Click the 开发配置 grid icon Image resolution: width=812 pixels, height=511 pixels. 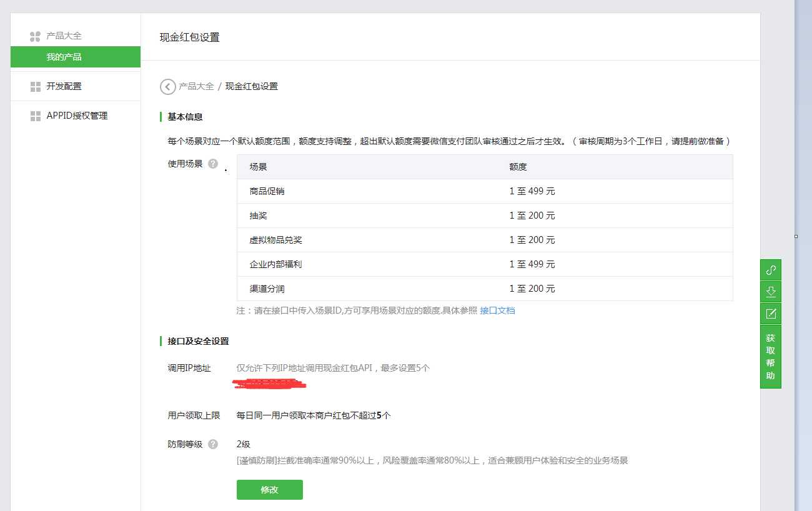click(x=35, y=86)
